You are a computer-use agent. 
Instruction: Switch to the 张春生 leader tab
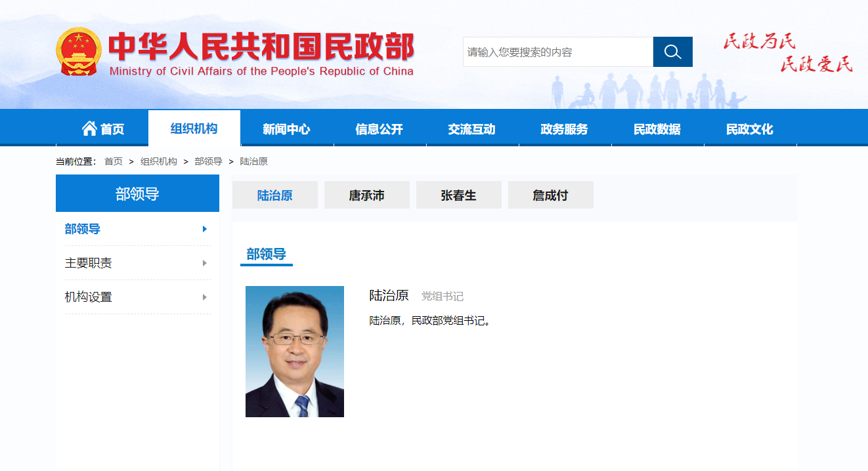point(458,194)
